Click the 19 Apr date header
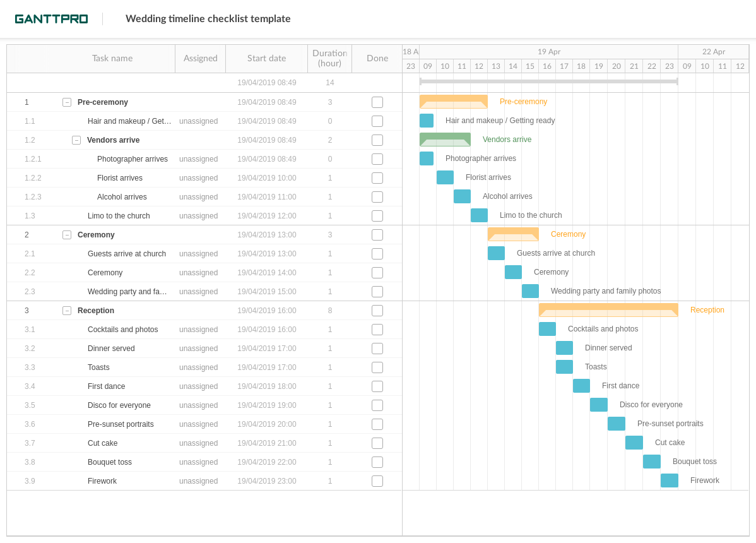 pos(548,52)
